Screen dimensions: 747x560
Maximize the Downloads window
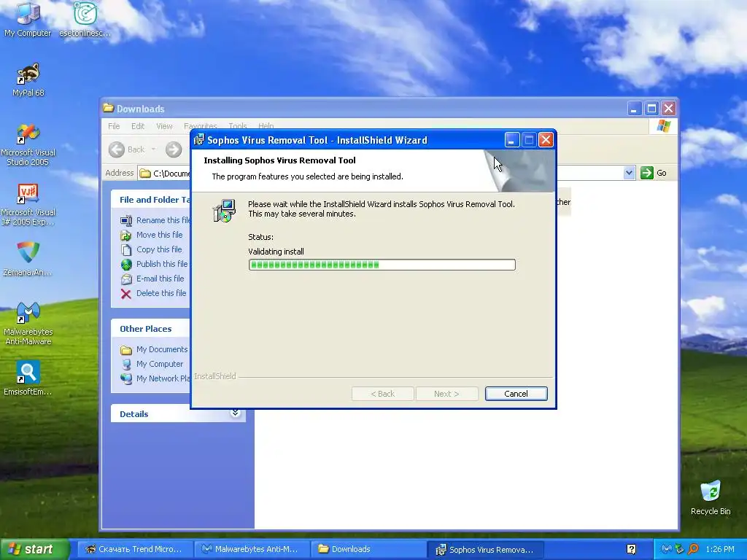(x=651, y=109)
